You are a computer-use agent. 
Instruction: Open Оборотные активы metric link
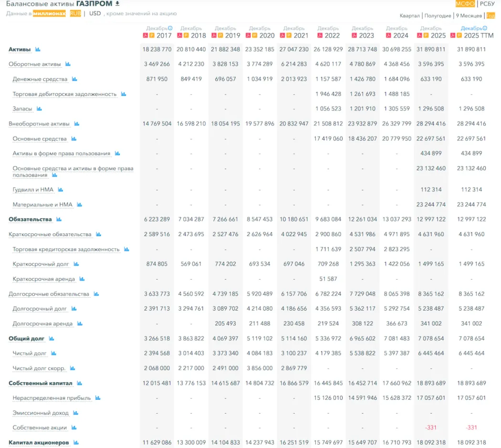point(34,64)
